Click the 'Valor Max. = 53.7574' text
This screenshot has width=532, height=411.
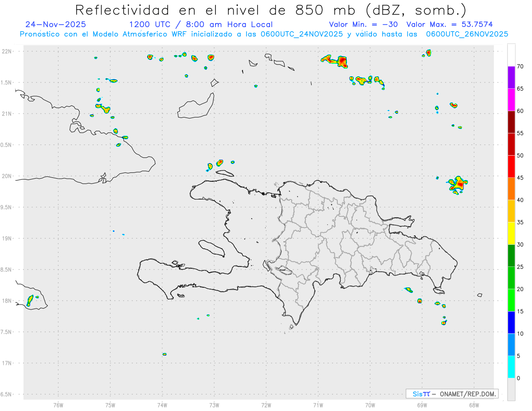(450, 24)
